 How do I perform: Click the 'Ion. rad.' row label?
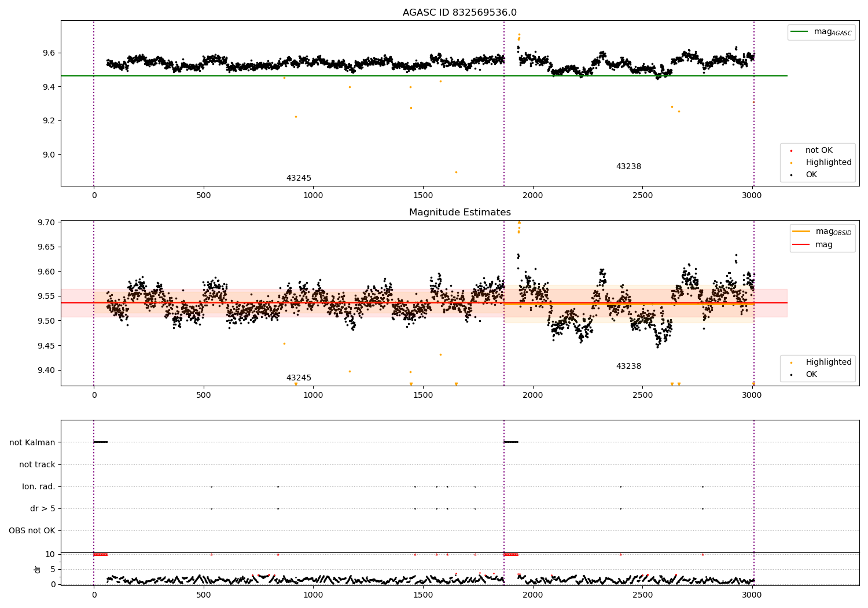(x=39, y=486)
